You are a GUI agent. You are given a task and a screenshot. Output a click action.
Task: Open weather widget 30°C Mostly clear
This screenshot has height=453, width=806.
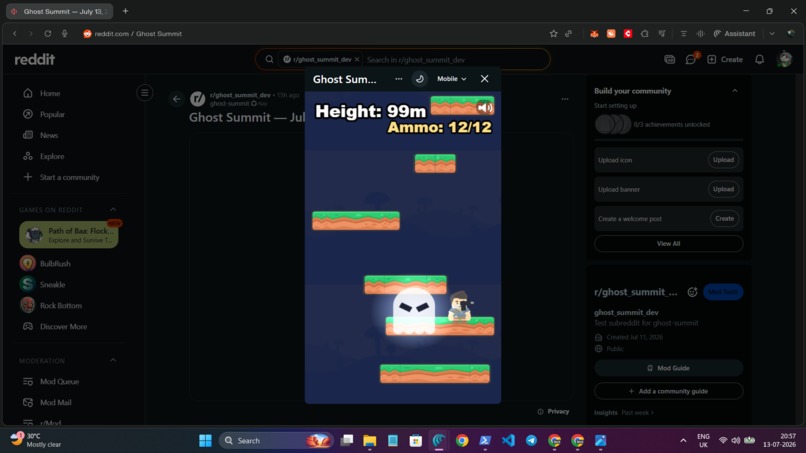tap(36, 440)
